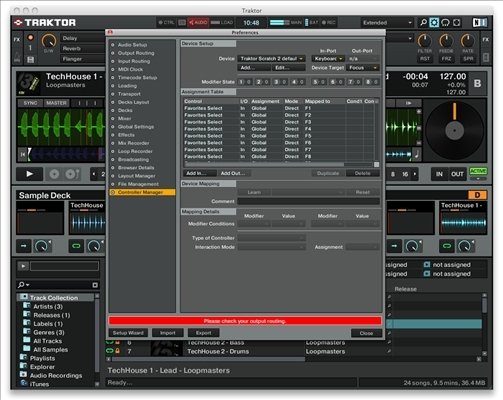
Task: Open Audio Setup preferences page
Action: (x=132, y=45)
